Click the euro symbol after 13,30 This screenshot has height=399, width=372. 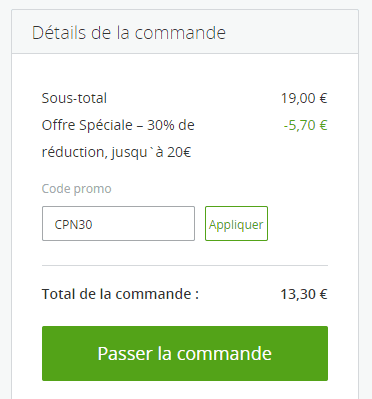click(323, 294)
